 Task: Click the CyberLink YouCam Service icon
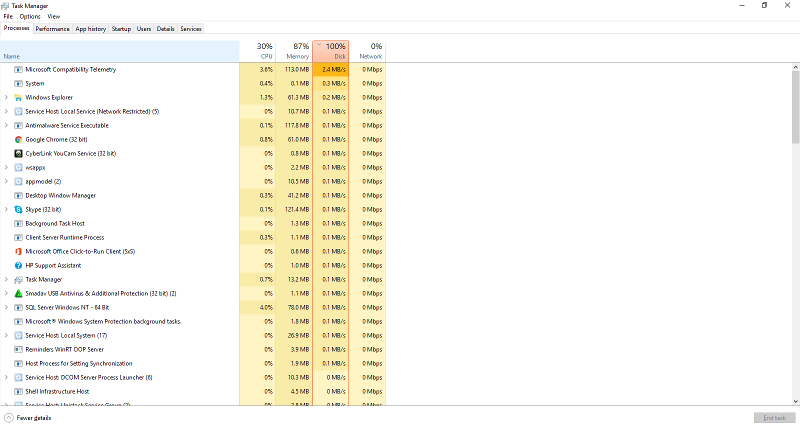[x=18, y=154]
